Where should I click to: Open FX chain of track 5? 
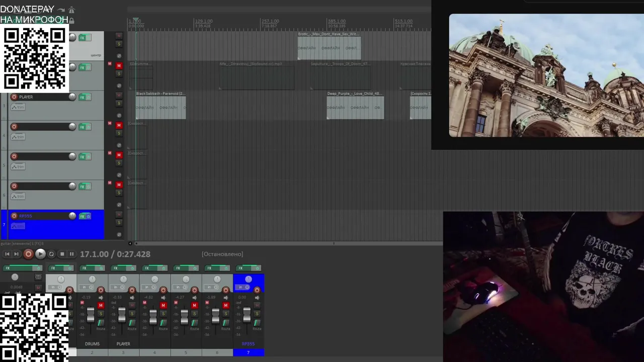(x=83, y=157)
